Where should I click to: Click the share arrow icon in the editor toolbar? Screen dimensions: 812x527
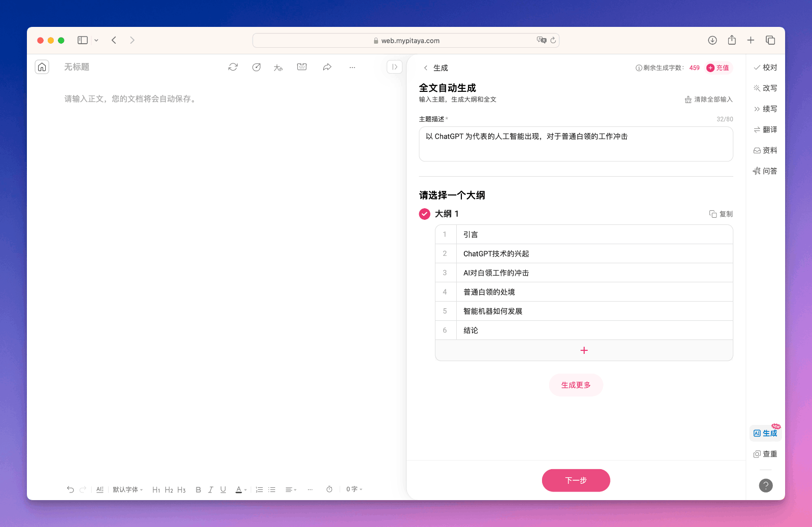(x=327, y=67)
